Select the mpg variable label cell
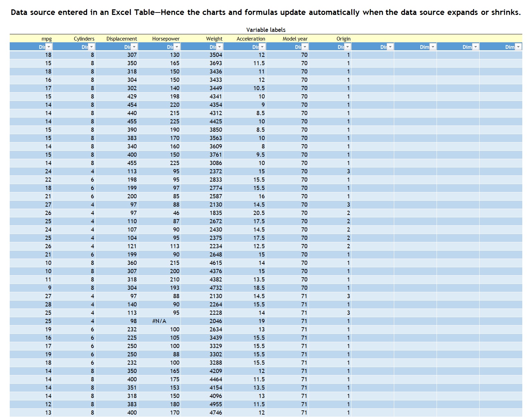 point(31,38)
